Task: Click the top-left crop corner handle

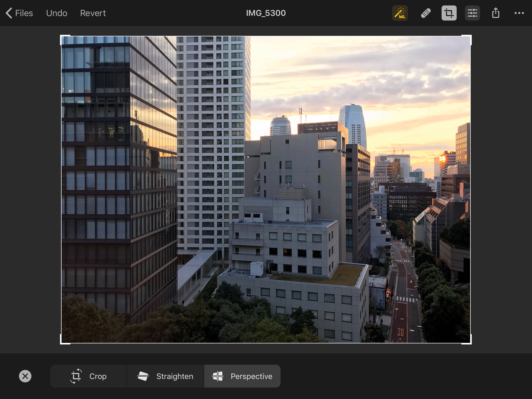Action: 62,37
